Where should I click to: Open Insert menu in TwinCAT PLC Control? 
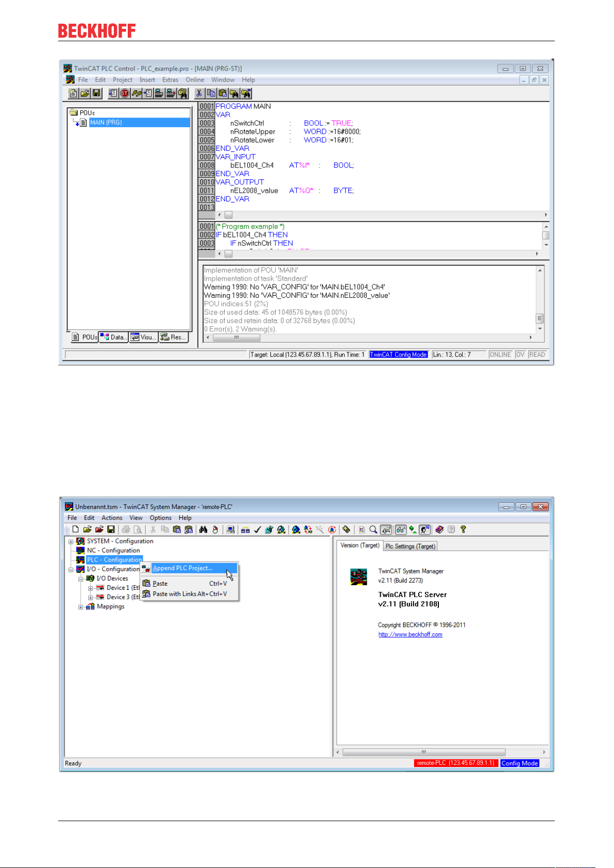147,80
